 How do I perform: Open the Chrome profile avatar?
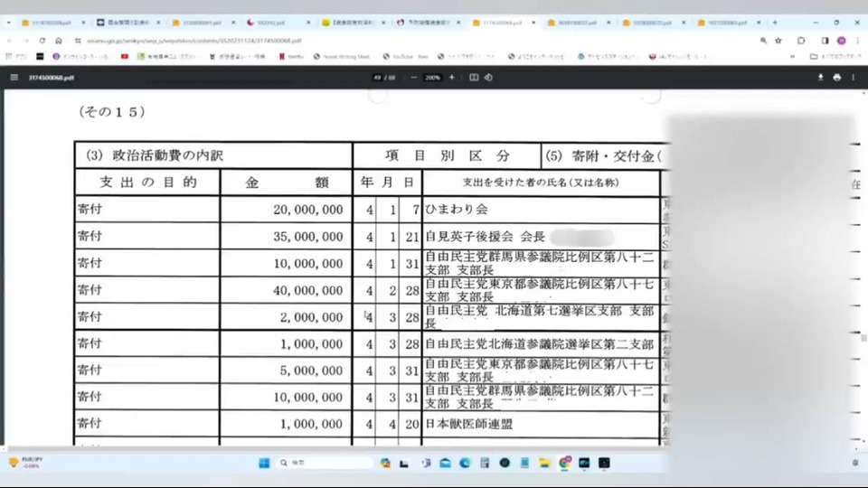click(842, 41)
